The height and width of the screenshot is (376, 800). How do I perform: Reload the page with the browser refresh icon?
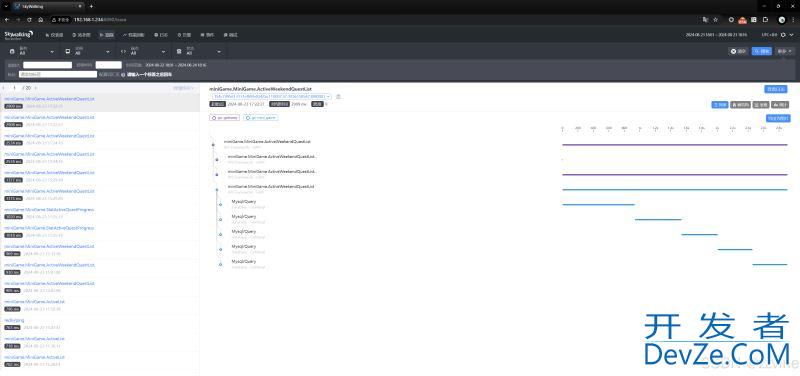[29, 19]
